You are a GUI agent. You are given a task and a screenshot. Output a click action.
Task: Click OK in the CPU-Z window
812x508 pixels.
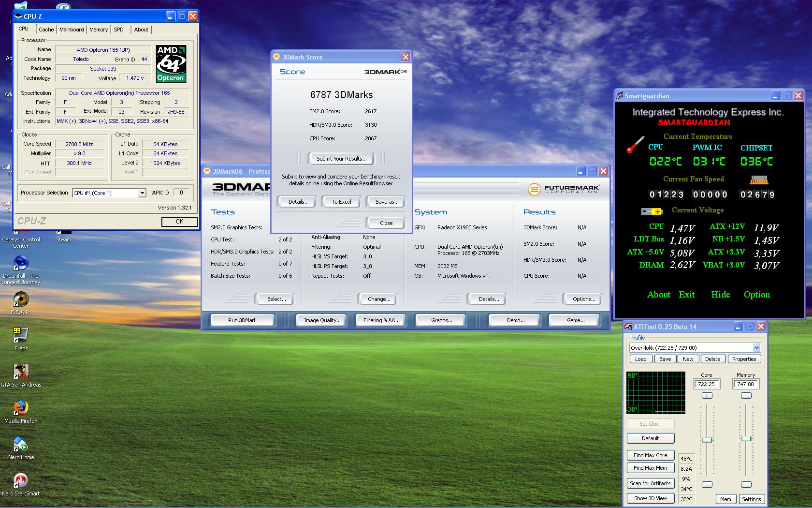pos(179,222)
